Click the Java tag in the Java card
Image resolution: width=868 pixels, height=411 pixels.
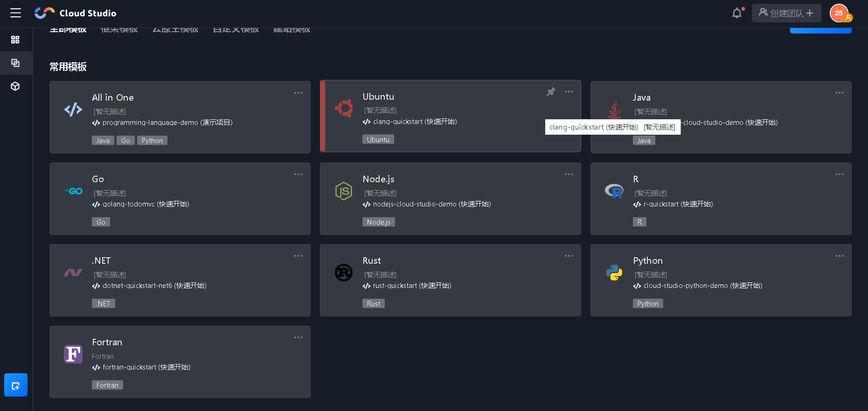pos(644,140)
